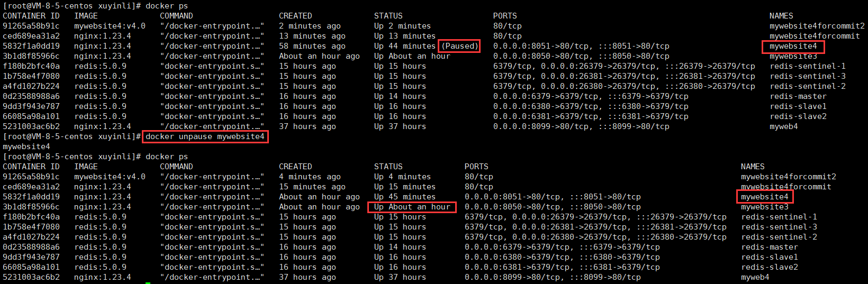Select redis-sentinel-3 name in second docker ps output
The width and height of the screenshot is (868, 284).
point(779,227)
